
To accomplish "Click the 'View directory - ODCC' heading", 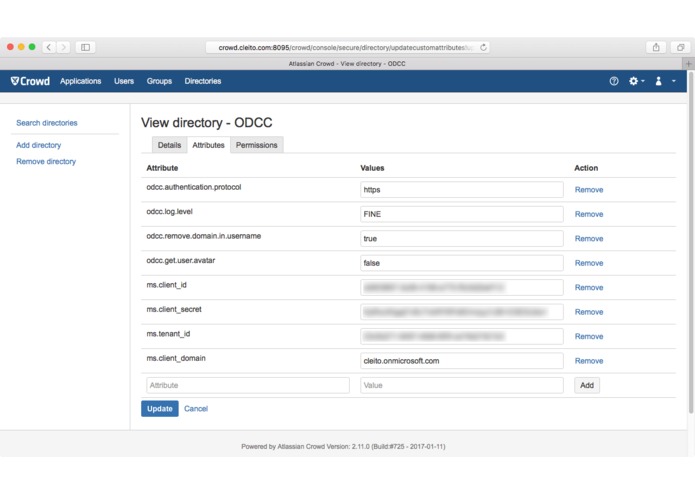I will click(207, 122).
